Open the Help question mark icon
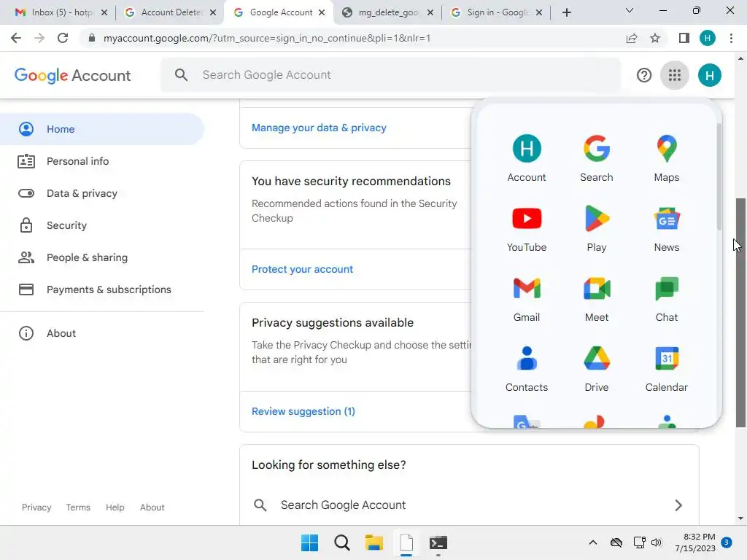This screenshot has width=747, height=560. (643, 75)
